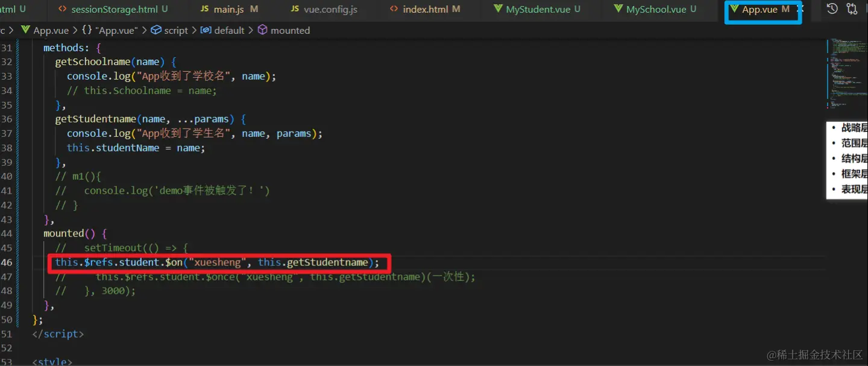868x366 pixels.
Task: Click line number 31 in gutter
Action: [7, 48]
